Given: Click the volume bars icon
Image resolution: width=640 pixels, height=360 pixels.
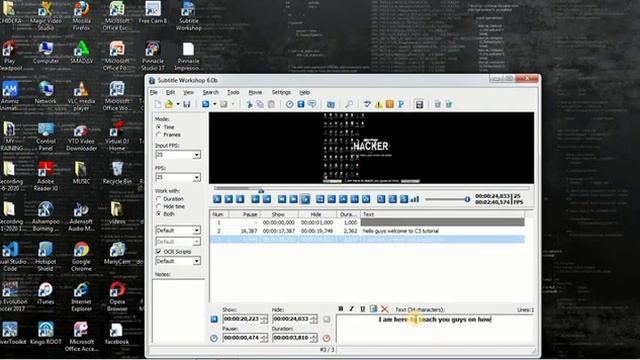Looking at the screenshot, I should tap(415, 199).
